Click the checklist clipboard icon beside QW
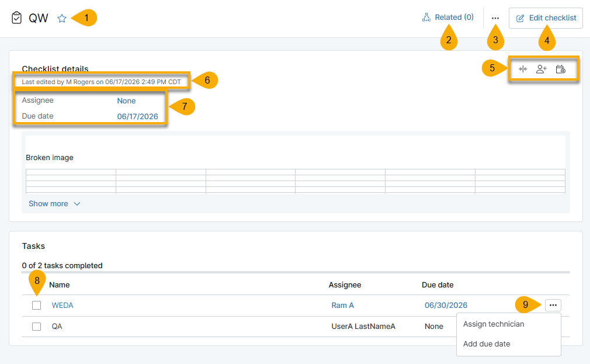 click(x=16, y=18)
